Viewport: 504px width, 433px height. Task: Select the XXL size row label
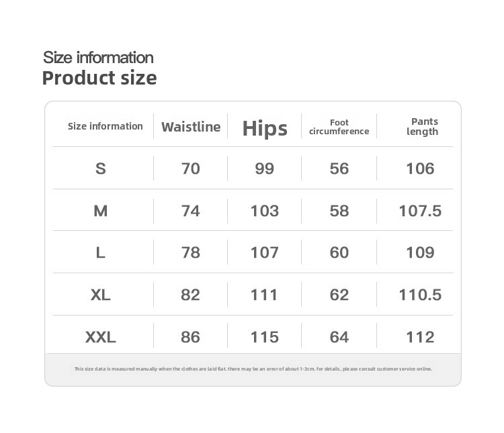tap(101, 337)
